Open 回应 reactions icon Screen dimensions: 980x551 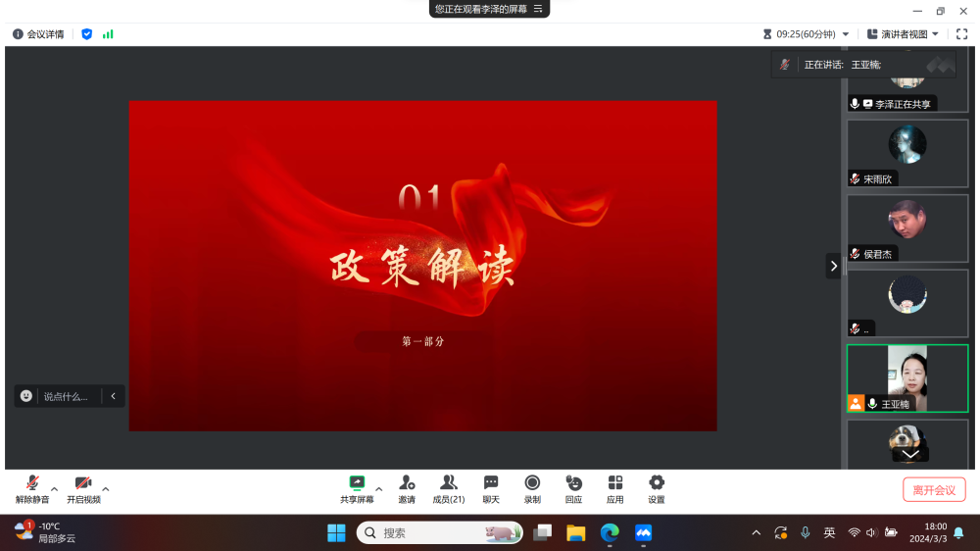click(x=573, y=482)
